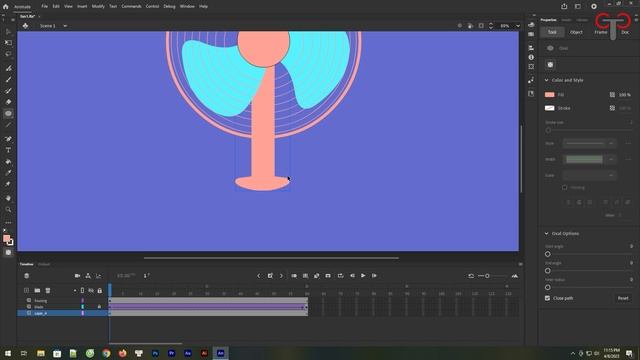Viewport: 640px width, 360px height.
Task: Collapse the Oval Options section
Action: 547,233
